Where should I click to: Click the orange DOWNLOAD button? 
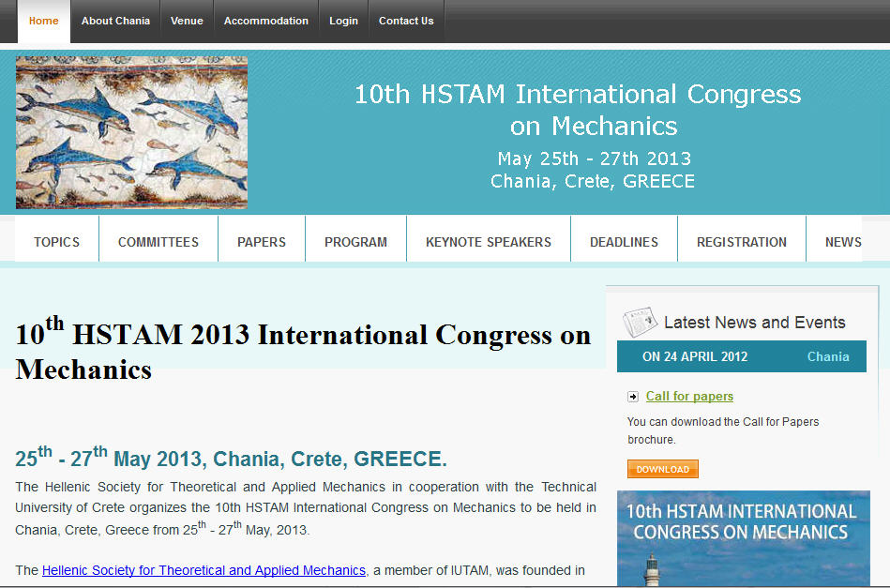pyautogui.click(x=663, y=470)
